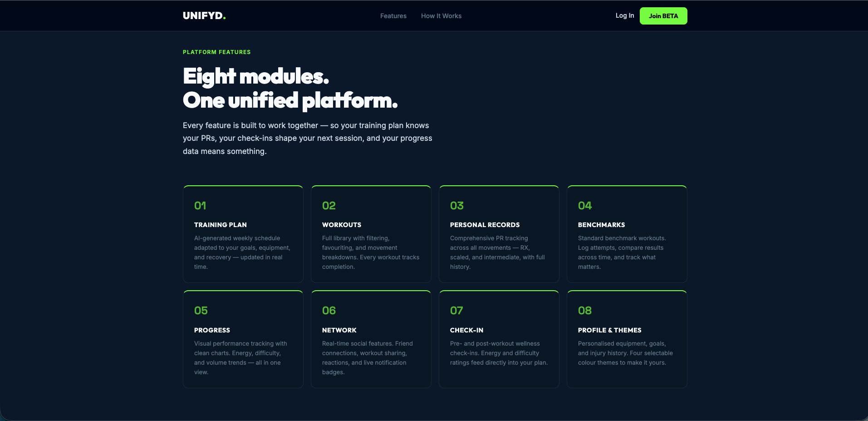This screenshot has width=868, height=421.
Task: Click the 'Pre- and post-workout wellness' description
Action: click(x=499, y=353)
